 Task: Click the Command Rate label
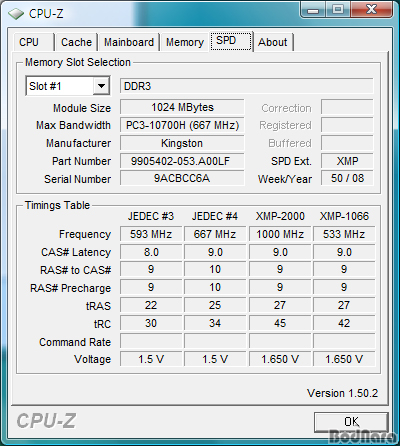pyautogui.click(x=75, y=342)
